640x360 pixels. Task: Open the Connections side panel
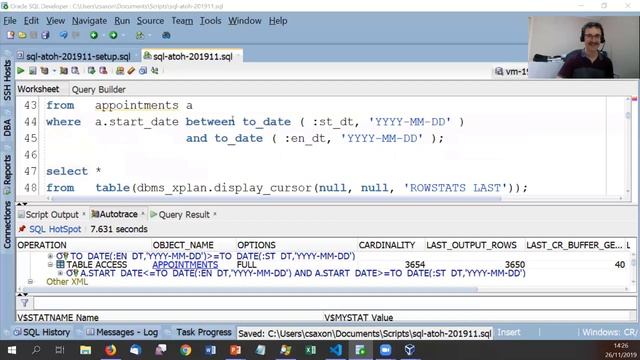[7, 224]
